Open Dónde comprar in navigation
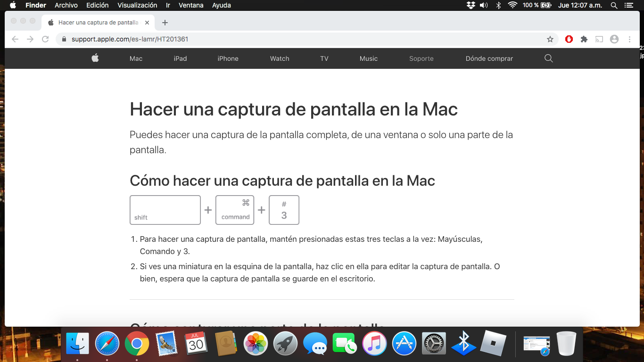 point(489,58)
